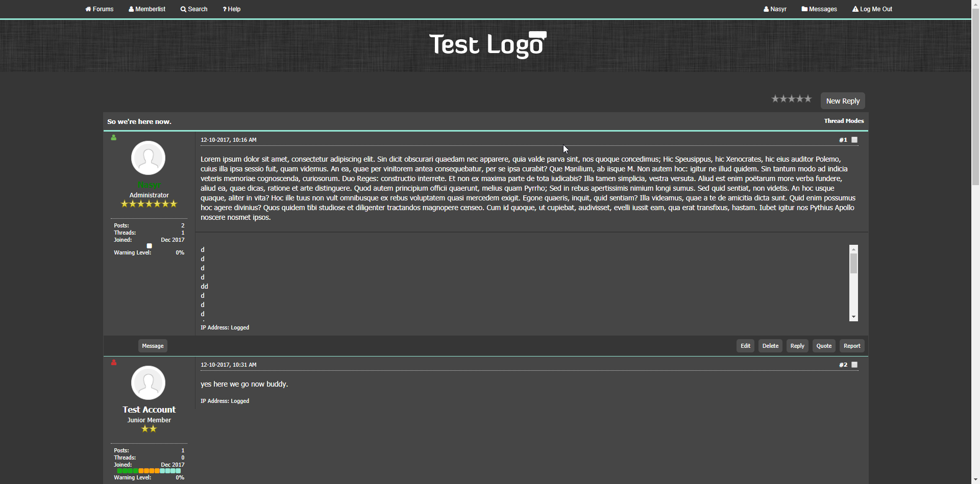Open the Test Account profile link
This screenshot has width=980, height=484.
(149, 410)
